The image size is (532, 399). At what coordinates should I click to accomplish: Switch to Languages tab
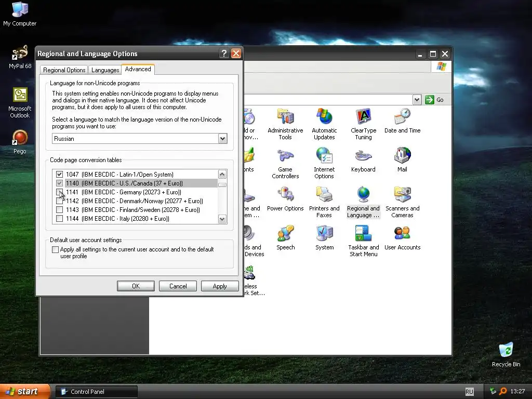(x=105, y=70)
